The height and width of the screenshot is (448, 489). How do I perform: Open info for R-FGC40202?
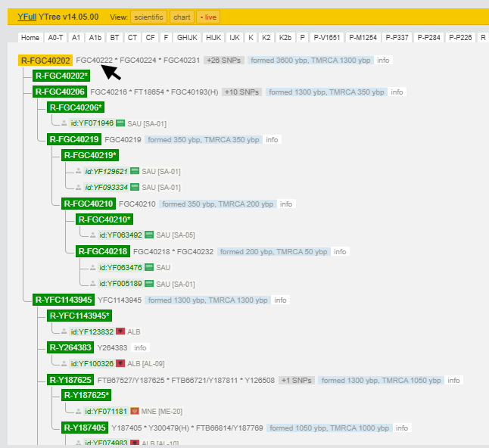pos(383,61)
